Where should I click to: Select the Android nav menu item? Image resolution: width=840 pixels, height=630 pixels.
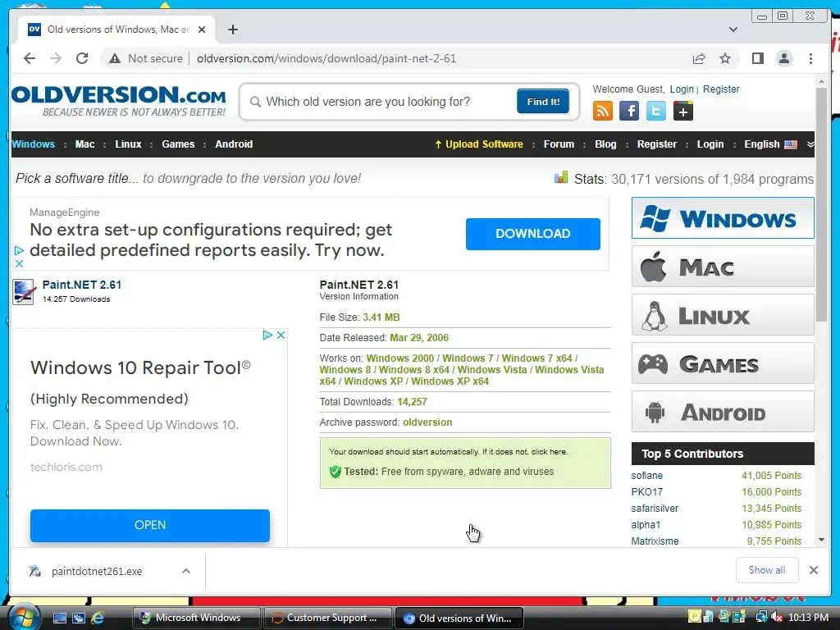pos(234,144)
